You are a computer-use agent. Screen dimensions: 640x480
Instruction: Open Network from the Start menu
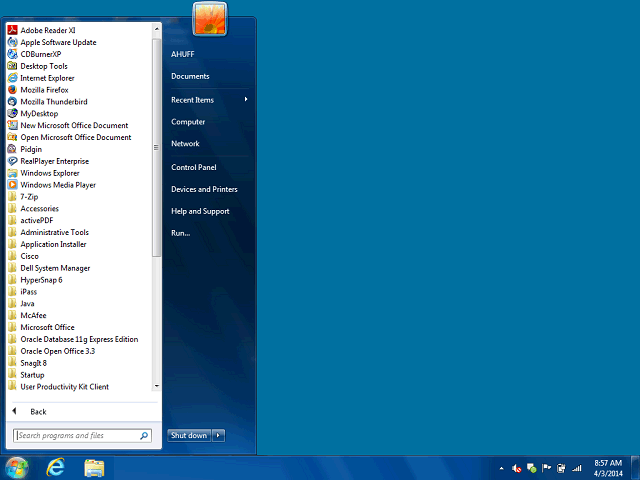185,144
